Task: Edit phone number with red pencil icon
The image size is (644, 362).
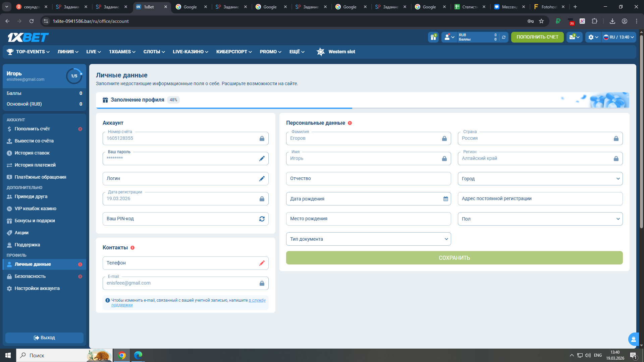Action: (262, 263)
